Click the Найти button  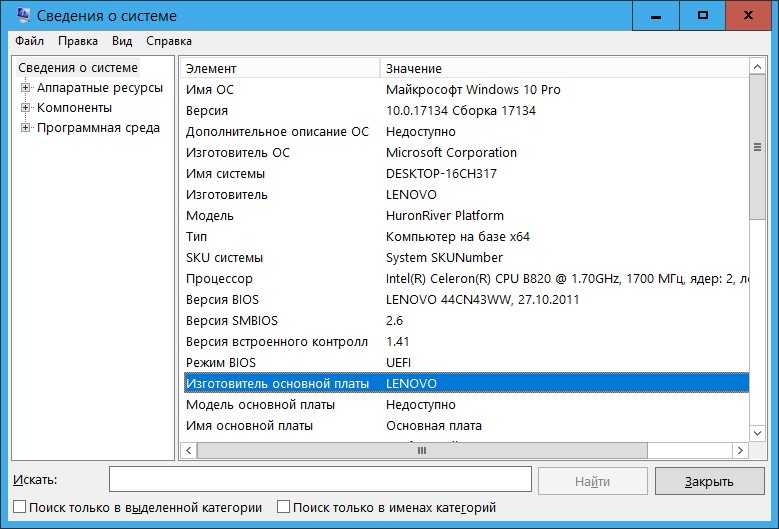click(592, 481)
